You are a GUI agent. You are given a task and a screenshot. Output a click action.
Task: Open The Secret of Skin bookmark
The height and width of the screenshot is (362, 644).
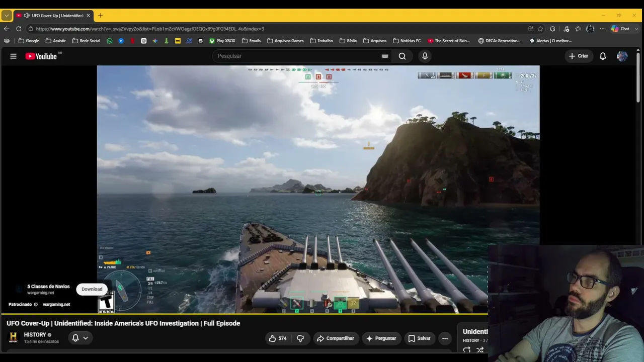tap(448, 41)
